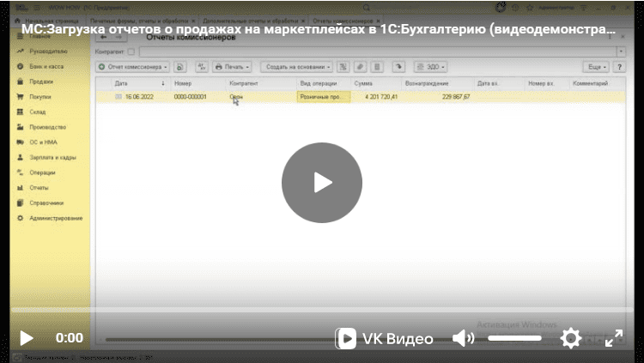
Task: Mute the video with the speaker icon
Action: click(464, 338)
